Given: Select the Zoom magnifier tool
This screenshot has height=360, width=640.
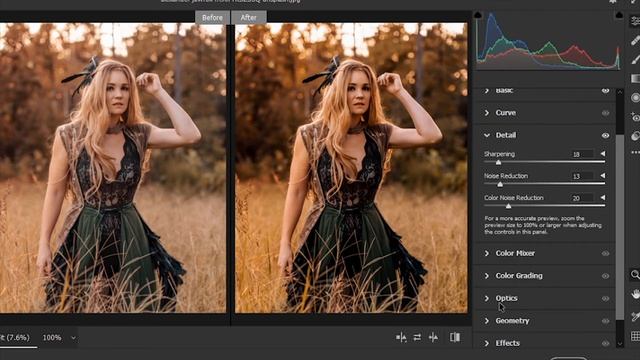Looking at the screenshot, I should pyautogui.click(x=636, y=274).
